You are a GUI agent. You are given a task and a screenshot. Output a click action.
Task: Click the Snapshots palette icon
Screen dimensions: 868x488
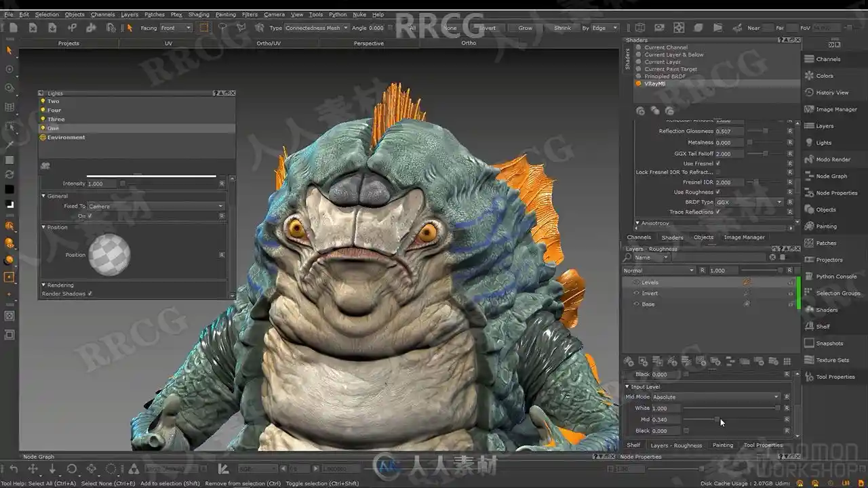point(809,344)
